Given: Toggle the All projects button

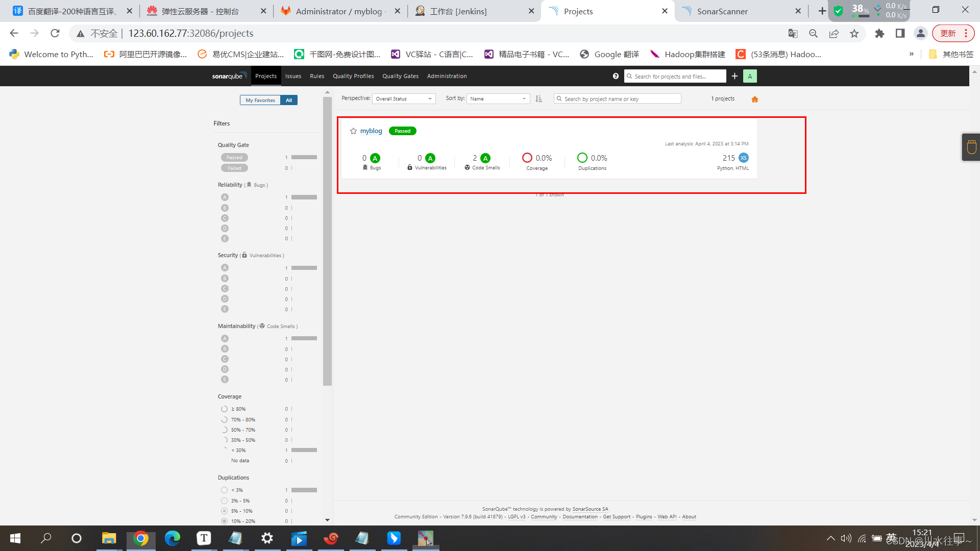Looking at the screenshot, I should 289,100.
